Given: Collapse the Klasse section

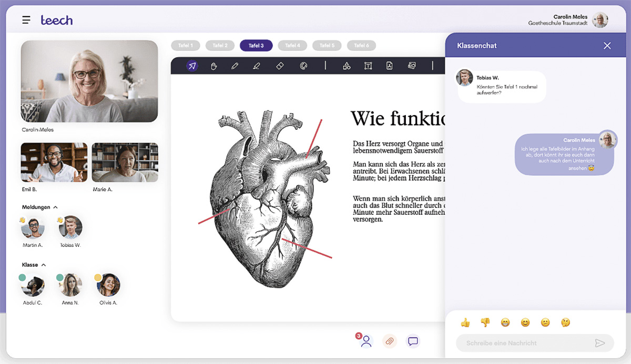Looking at the screenshot, I should 44,265.
